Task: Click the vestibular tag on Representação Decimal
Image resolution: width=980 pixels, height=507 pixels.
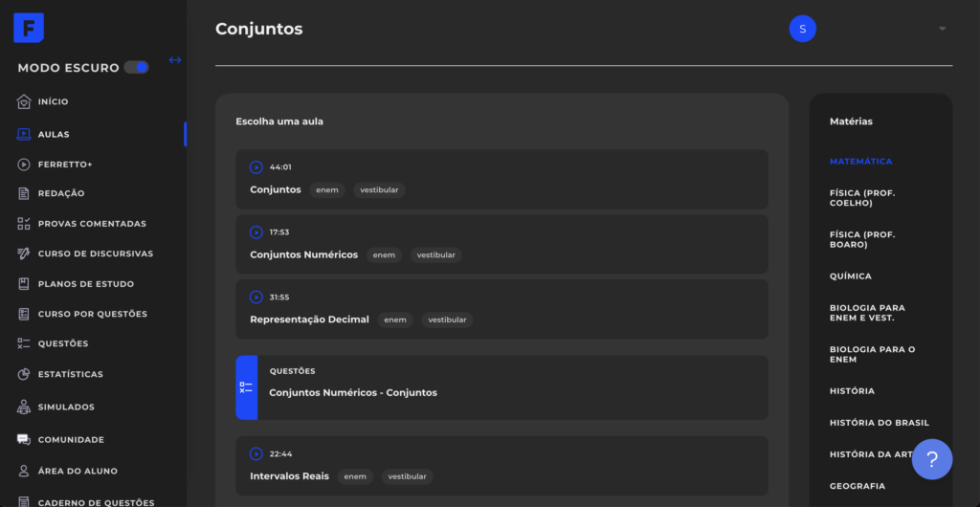Action: point(447,320)
